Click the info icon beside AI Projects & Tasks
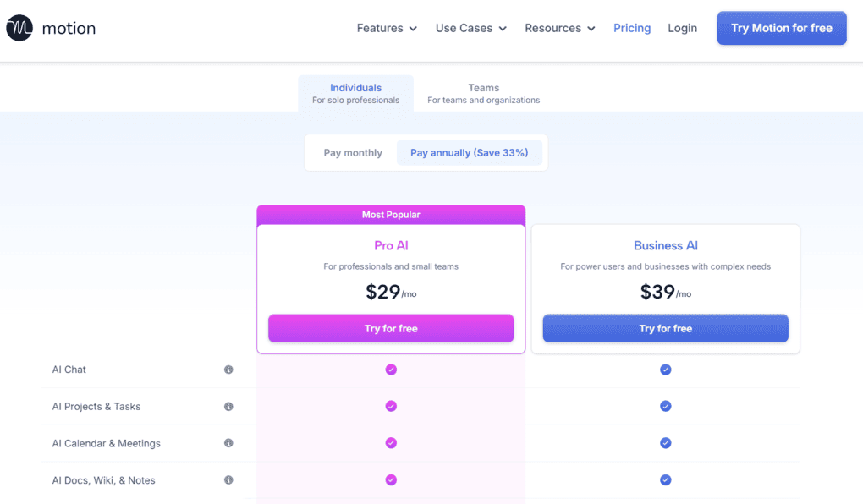 tap(228, 406)
